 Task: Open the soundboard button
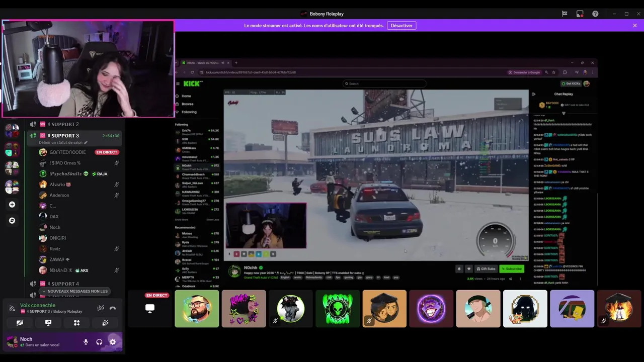point(105,323)
